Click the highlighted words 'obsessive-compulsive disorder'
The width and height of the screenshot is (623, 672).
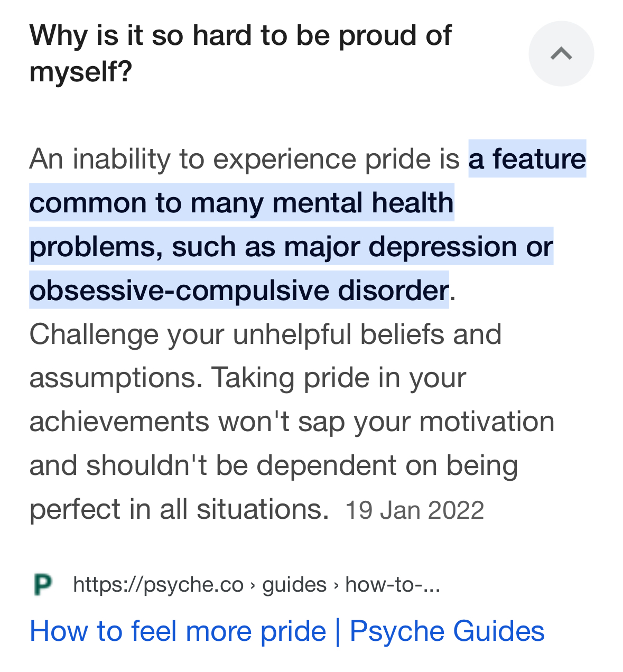pyautogui.click(x=239, y=290)
